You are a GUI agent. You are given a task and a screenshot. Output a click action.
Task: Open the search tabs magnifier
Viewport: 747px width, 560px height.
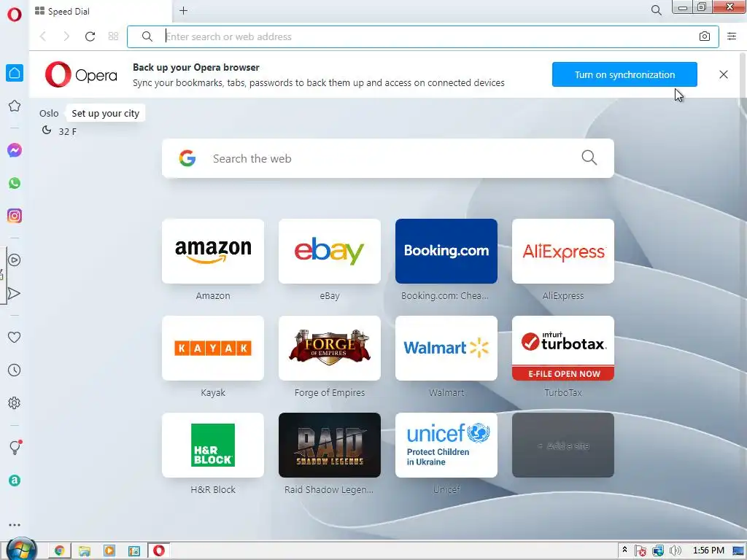point(656,10)
